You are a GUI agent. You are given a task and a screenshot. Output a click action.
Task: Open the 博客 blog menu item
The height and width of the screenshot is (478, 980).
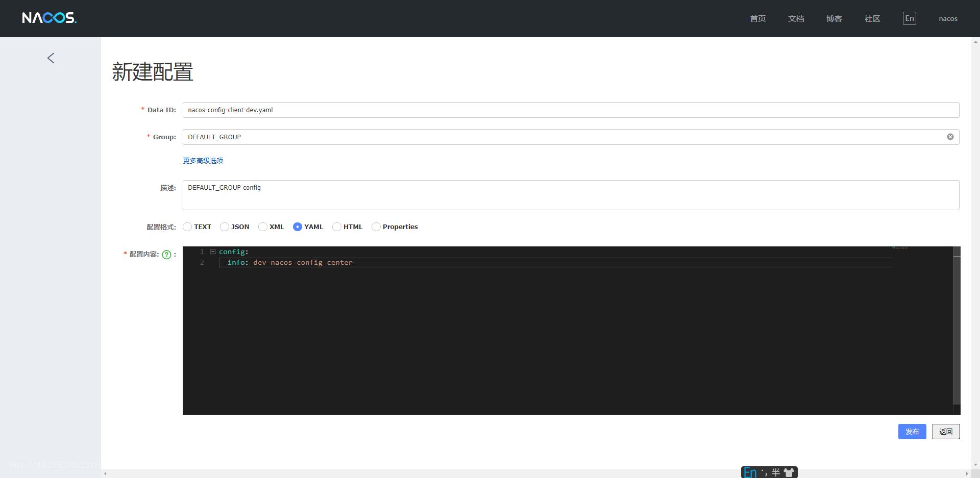pos(835,18)
